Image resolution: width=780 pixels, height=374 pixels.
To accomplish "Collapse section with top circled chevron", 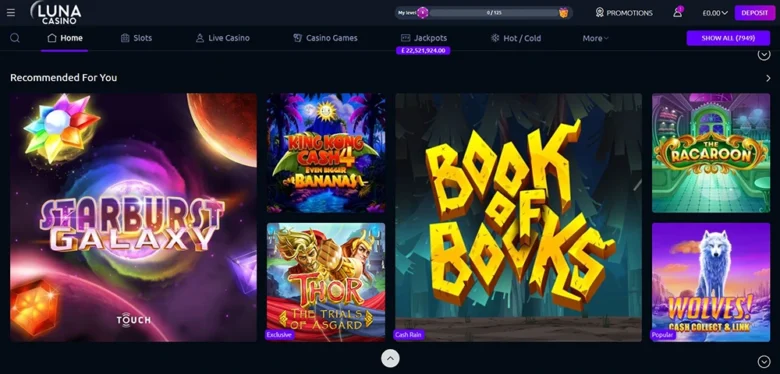I will [764, 55].
